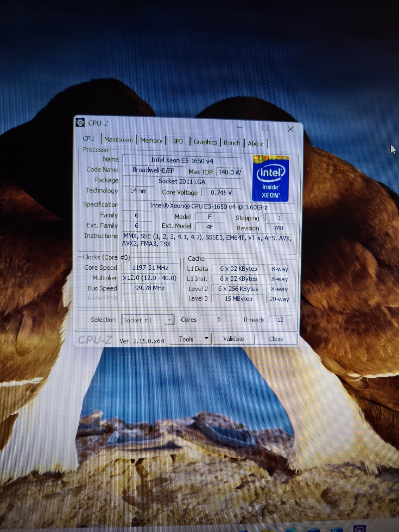The height and width of the screenshot is (532, 399).
Task: Close the CPU-Z window with the X
Action: (x=290, y=129)
